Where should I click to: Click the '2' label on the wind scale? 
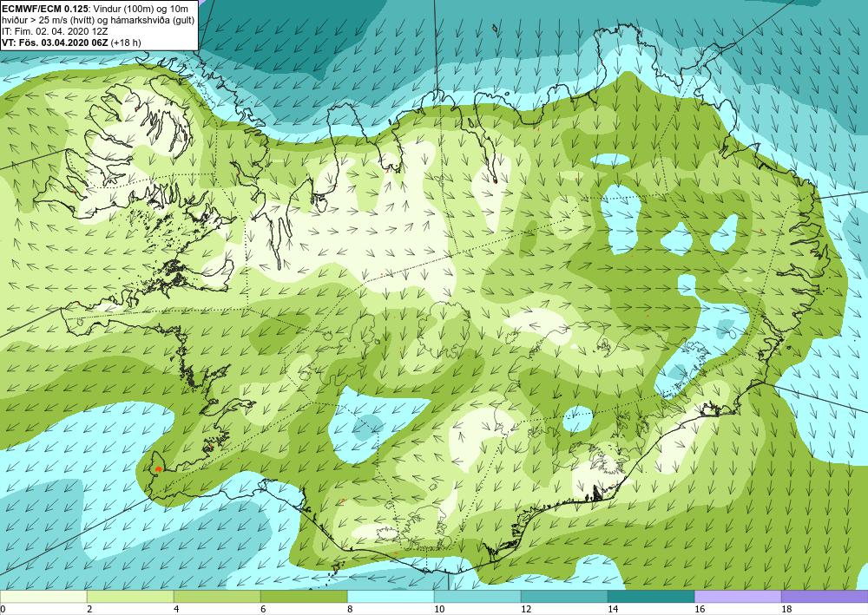89,610
